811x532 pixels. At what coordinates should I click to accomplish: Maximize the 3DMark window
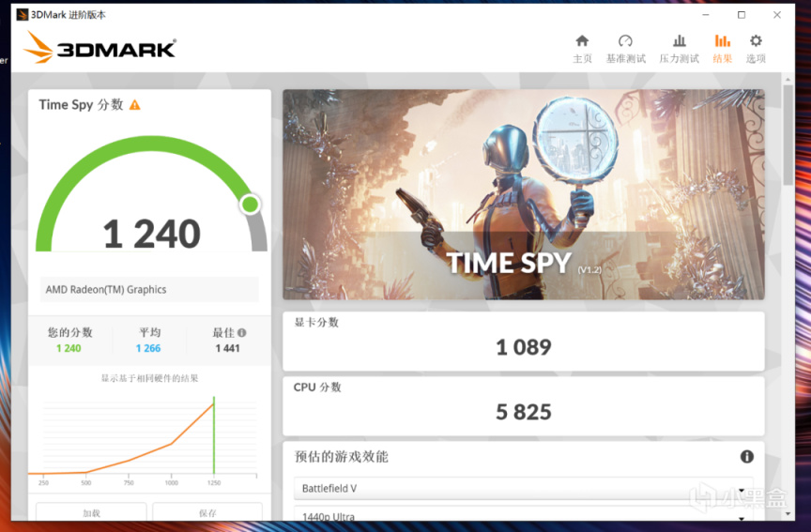742,14
